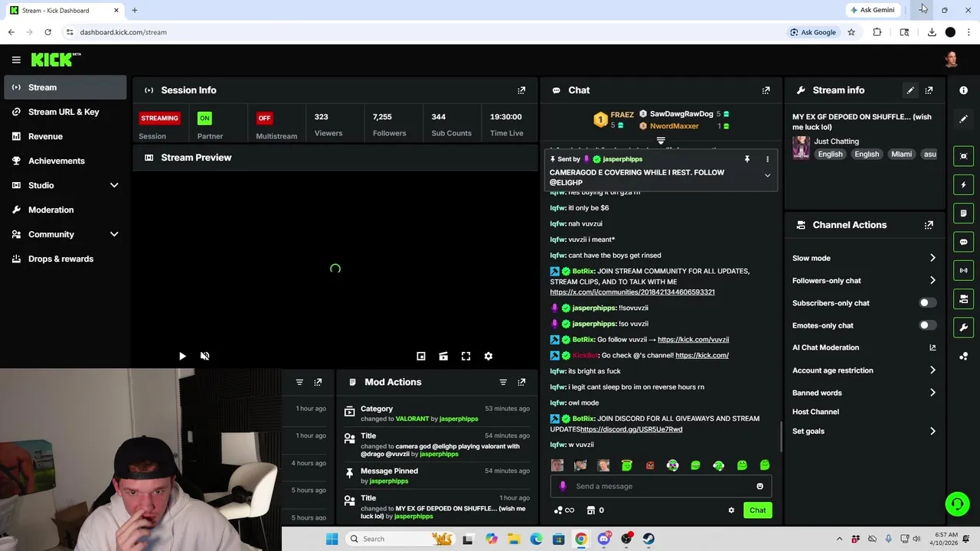The image size is (980, 551).
Task: Filter the Mod Actions list
Action: coord(503,382)
